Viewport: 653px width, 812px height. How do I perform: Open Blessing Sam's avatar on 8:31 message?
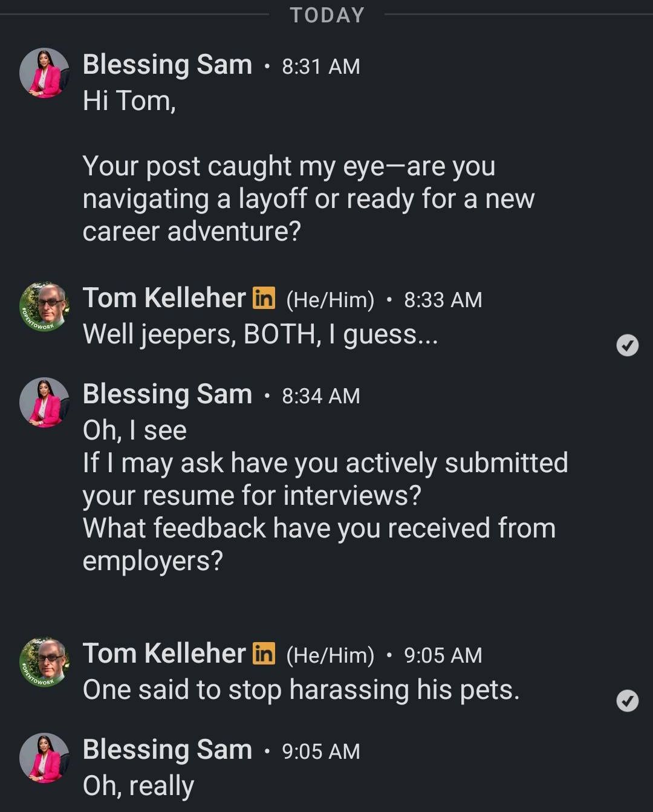click(x=44, y=73)
